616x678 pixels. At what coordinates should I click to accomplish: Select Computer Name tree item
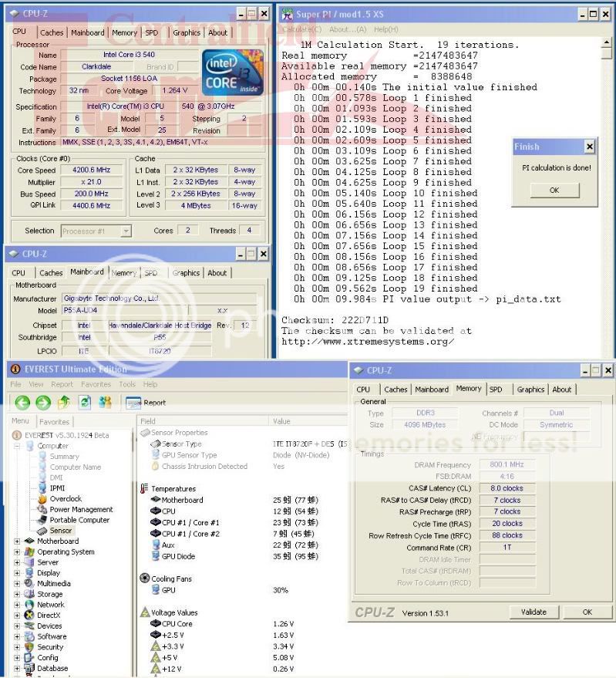pos(76,467)
